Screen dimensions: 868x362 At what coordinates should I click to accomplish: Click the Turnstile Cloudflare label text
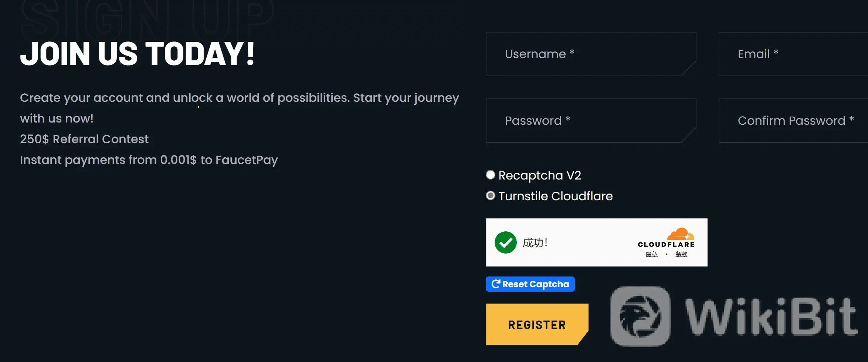pos(556,196)
